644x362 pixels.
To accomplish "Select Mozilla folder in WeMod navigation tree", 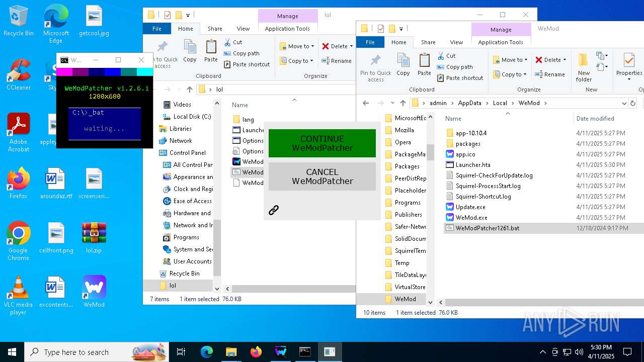I will [x=405, y=130].
